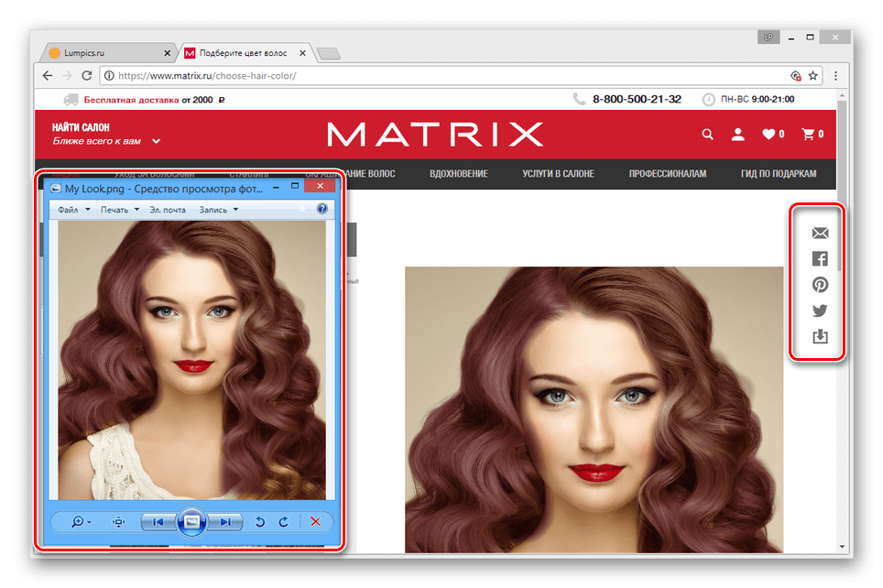Open the user account profile icon
Image resolution: width=883 pixels, height=588 pixels.
click(x=737, y=135)
